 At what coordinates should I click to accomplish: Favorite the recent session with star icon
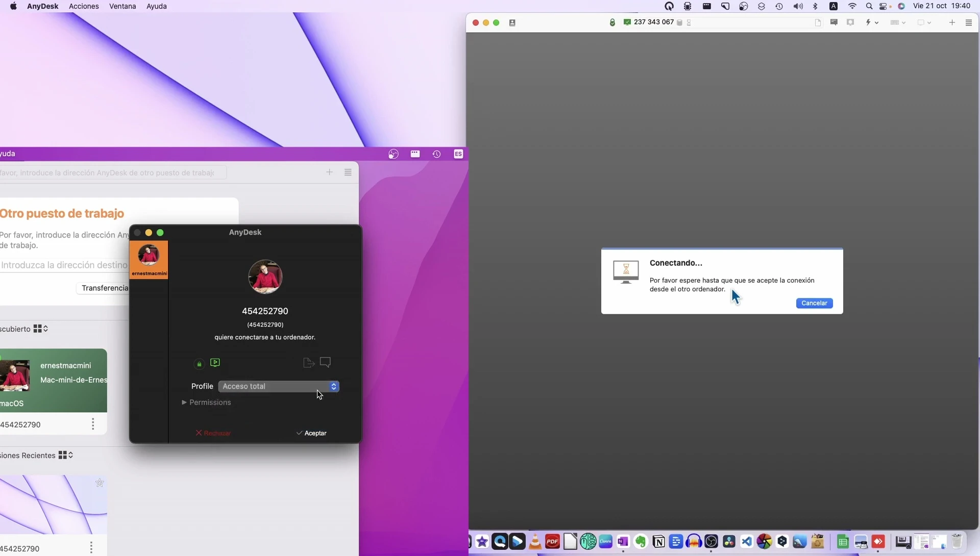pos(100,483)
